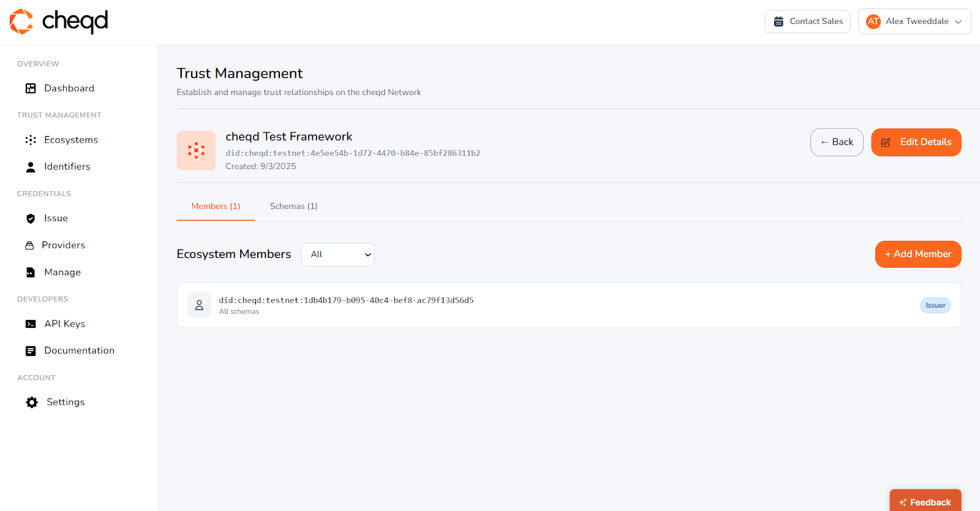Viewport: 980px width, 511px height.
Task: Click the Documentation icon in sidebar
Action: point(31,350)
